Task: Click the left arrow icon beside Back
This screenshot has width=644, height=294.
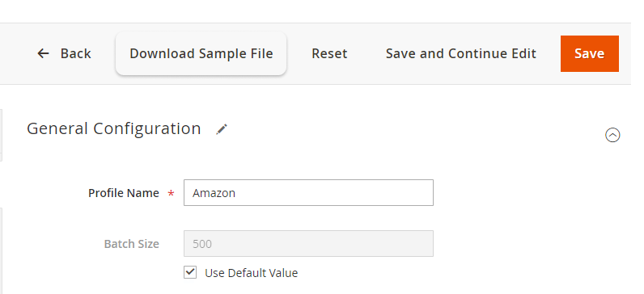Action: pos(43,53)
